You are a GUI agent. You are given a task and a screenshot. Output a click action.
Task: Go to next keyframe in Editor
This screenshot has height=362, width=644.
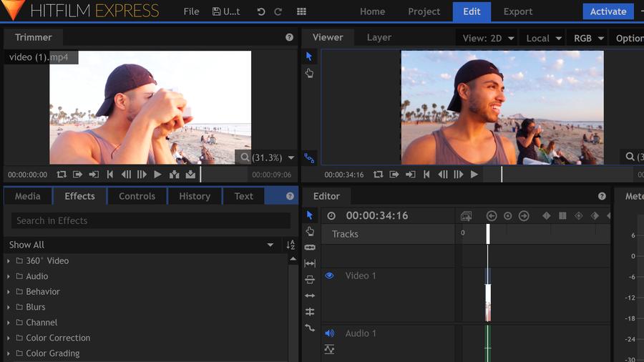[x=524, y=216]
